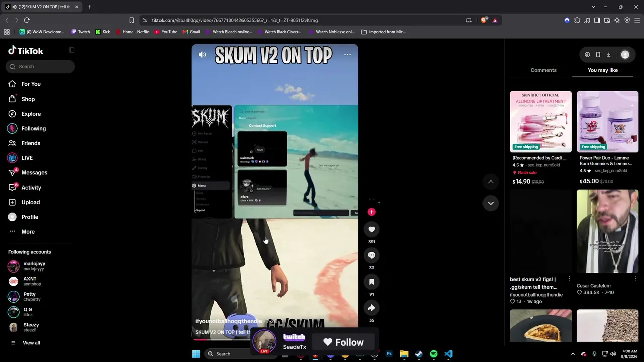Open the Brave Wallet icon
644x362 pixels.
pyautogui.click(x=607, y=20)
